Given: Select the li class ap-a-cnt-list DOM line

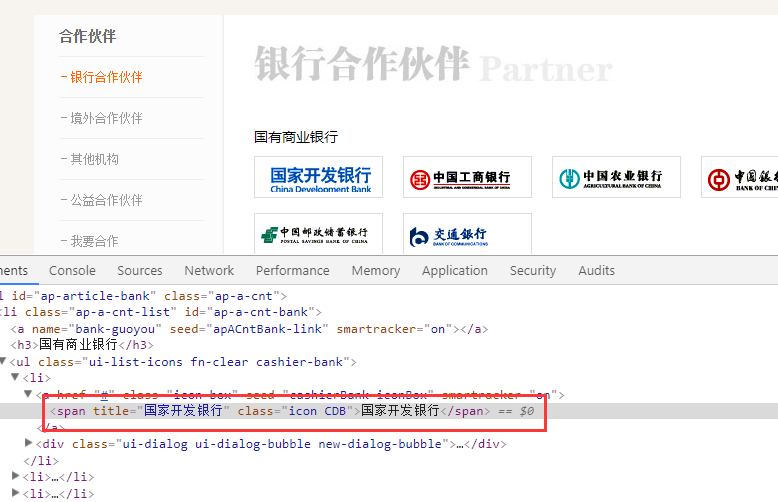Looking at the screenshot, I should point(161,312).
